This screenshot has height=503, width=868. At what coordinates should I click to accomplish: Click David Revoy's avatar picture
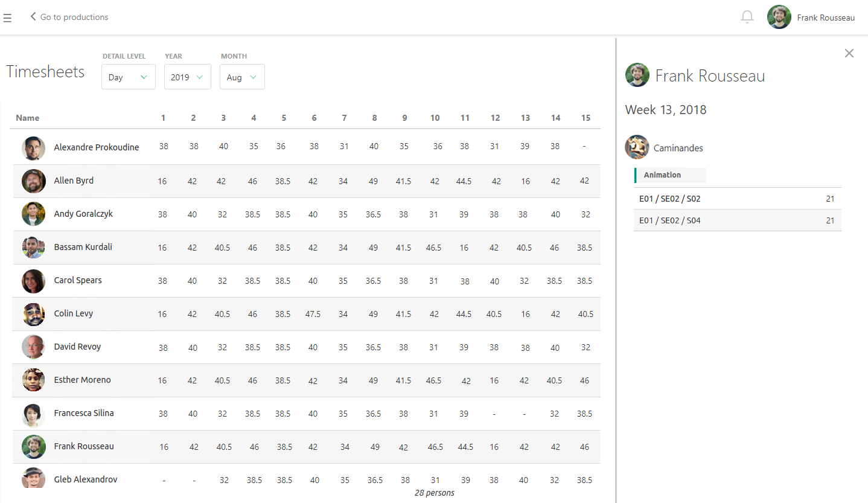coord(34,347)
